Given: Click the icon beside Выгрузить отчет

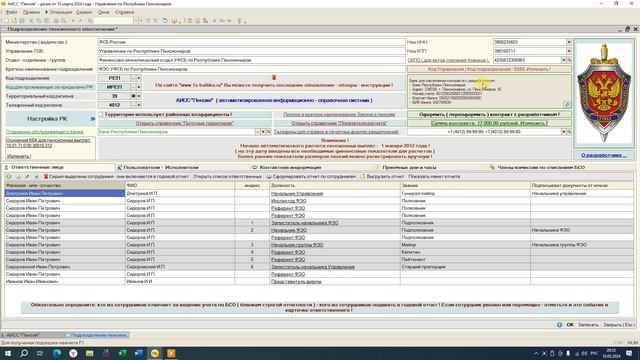Looking at the screenshot, I should click(362, 177).
